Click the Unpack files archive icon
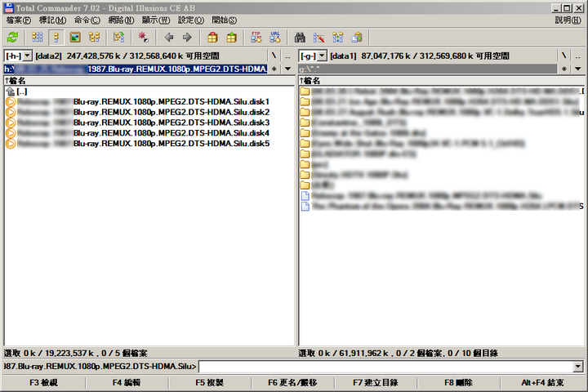This screenshot has width=588, height=392. click(x=232, y=37)
